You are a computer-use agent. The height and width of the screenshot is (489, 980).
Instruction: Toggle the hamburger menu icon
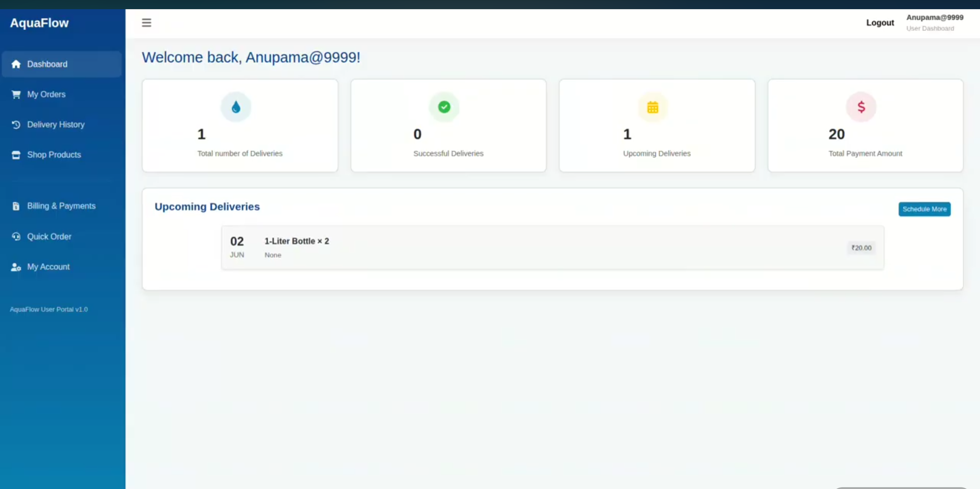pos(146,22)
